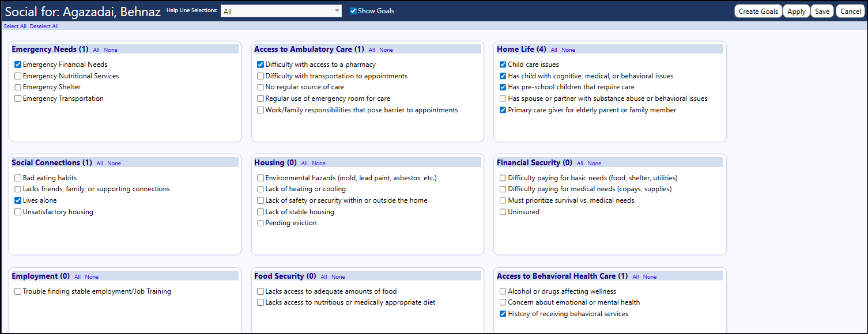Screen dimensions: 868x334
Task: Check Alcohol or drugs affecting wellness
Action: coord(503,291)
